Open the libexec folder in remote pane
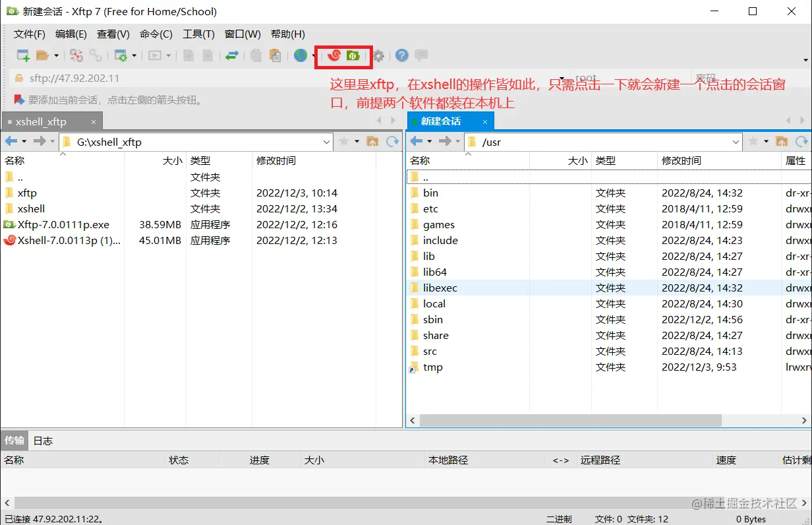 (442, 288)
